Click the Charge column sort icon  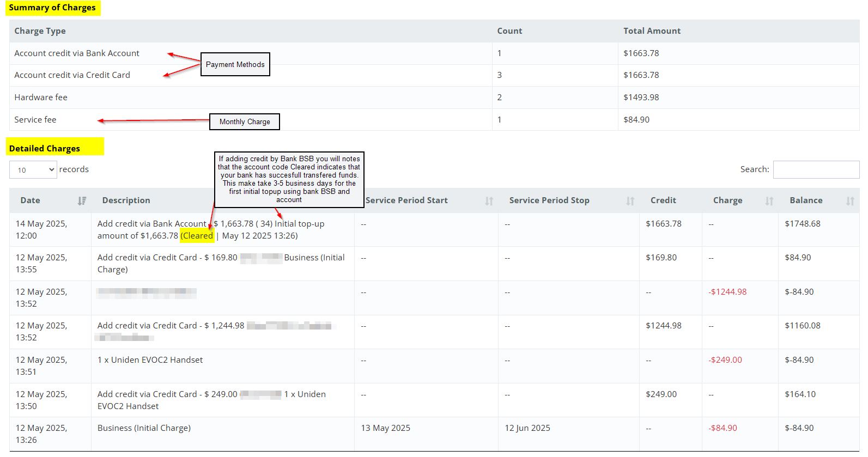769,201
